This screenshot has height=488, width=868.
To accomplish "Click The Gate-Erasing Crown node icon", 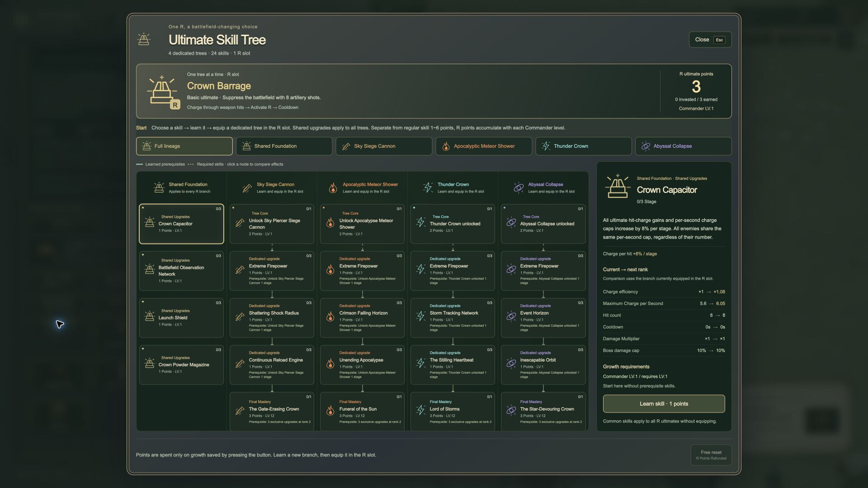I will [x=240, y=410].
